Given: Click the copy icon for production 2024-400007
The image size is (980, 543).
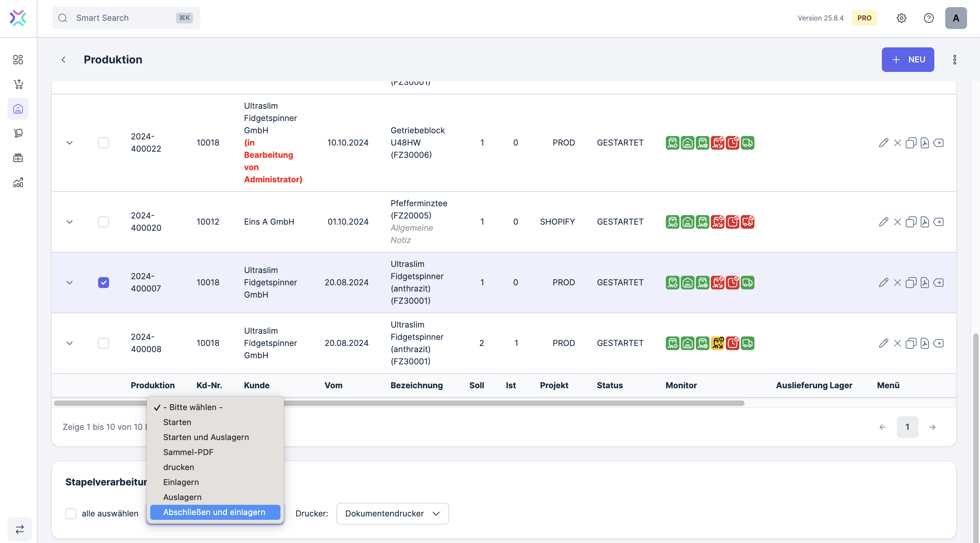Looking at the screenshot, I should 911,283.
